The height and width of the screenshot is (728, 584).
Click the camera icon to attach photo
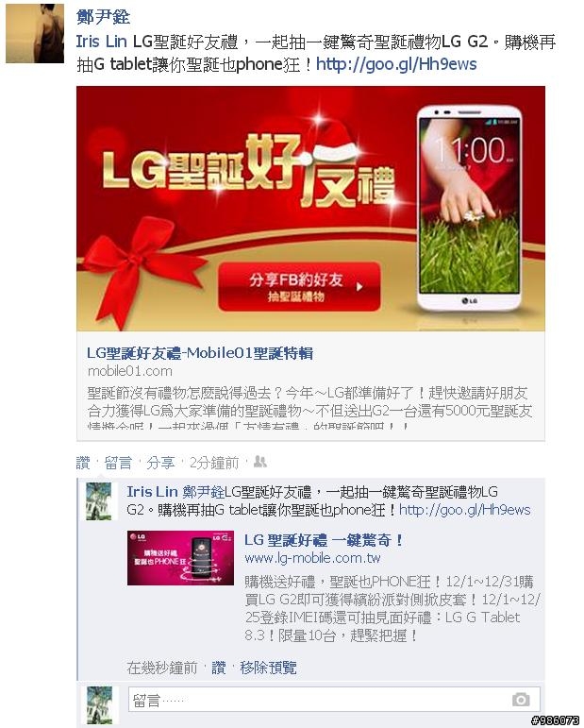521,700
